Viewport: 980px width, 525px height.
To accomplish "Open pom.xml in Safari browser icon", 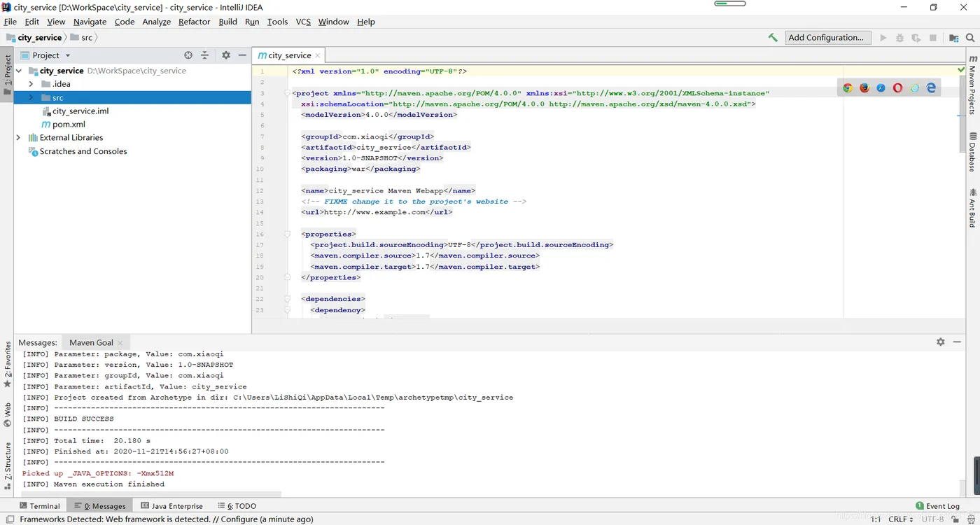I will 881,88.
